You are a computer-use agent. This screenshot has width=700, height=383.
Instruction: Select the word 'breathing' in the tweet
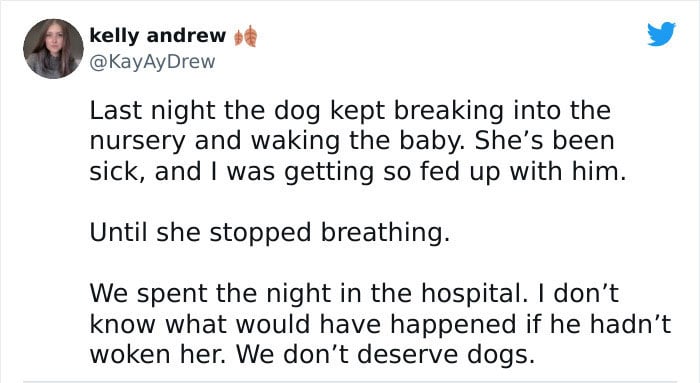[x=385, y=233]
